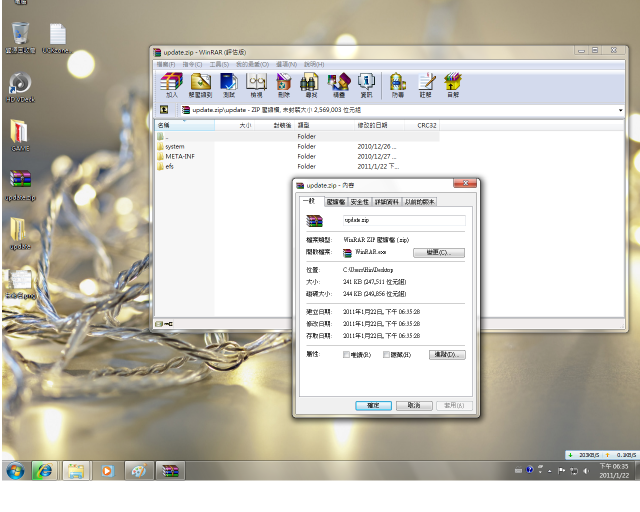Open Windows Explorer from the taskbar
Screen dimensions: 640x512
point(76,471)
